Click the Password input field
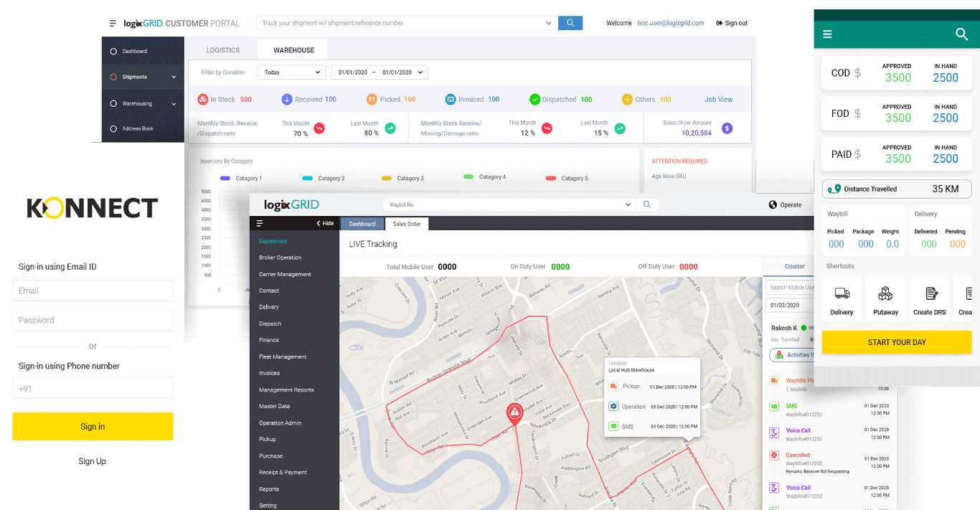980x510 pixels. pyautogui.click(x=93, y=320)
